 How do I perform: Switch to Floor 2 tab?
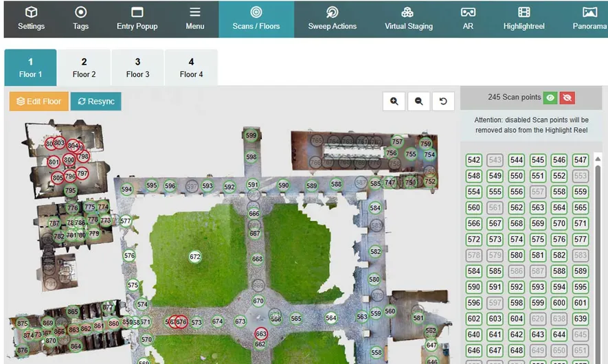point(84,67)
